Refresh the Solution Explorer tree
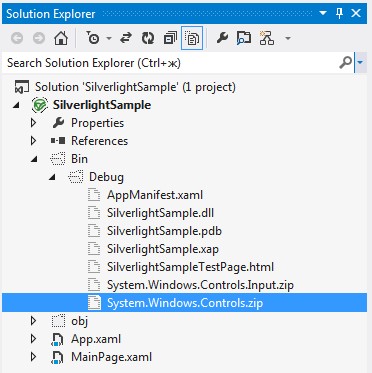 point(148,39)
